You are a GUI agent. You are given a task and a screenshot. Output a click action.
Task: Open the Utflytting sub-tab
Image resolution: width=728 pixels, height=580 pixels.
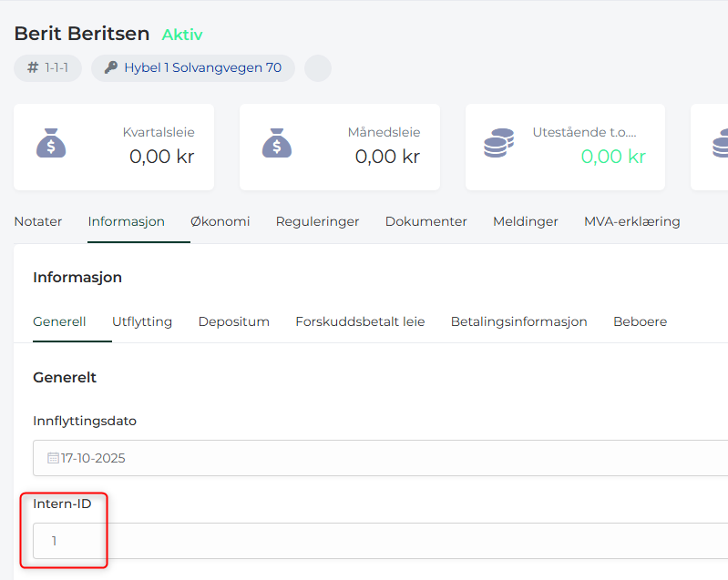pyautogui.click(x=142, y=321)
